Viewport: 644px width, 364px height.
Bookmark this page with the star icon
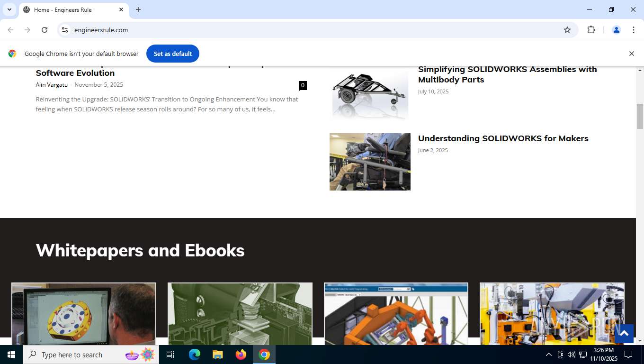pyautogui.click(x=567, y=30)
